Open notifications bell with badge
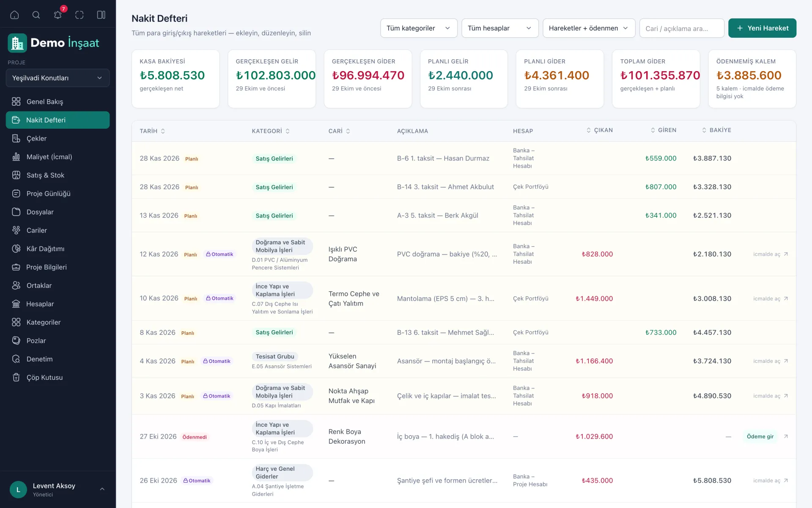This screenshot has height=508, width=812. 58,15
